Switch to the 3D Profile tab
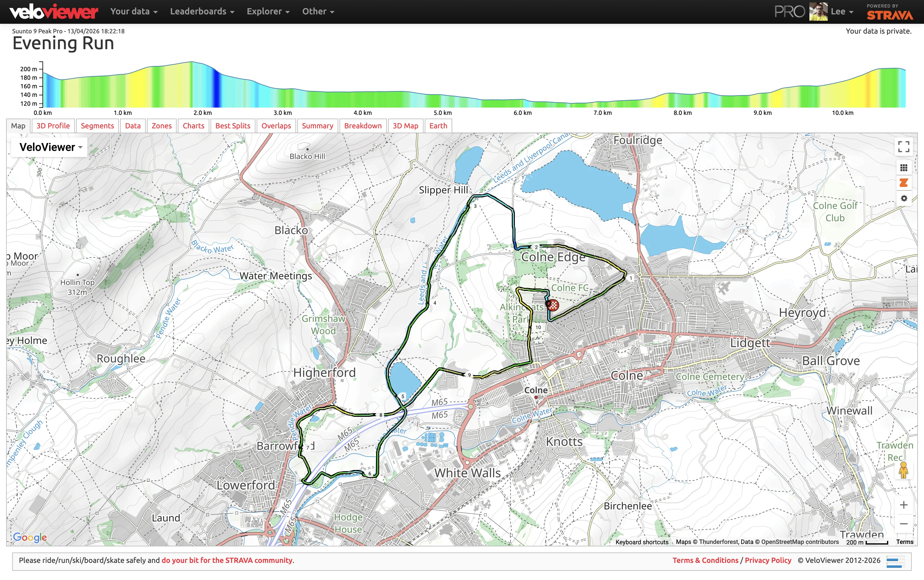This screenshot has height=580, width=924. click(53, 126)
